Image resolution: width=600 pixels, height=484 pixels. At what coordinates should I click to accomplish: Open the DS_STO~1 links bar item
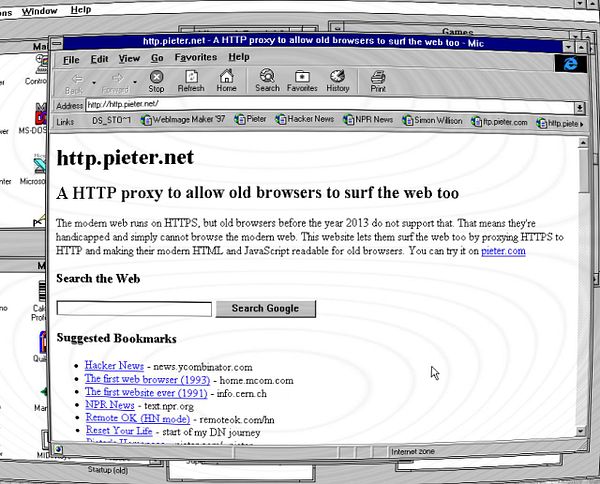tap(111, 121)
